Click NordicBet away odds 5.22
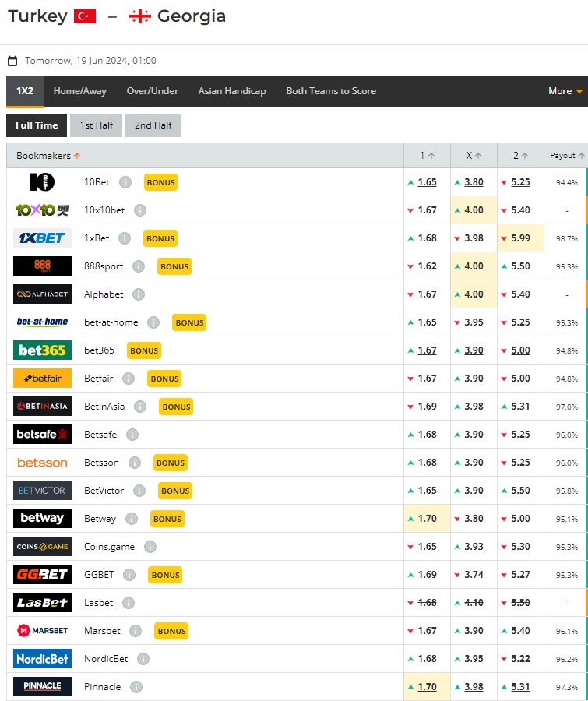The image size is (588, 701). pyautogui.click(x=520, y=659)
